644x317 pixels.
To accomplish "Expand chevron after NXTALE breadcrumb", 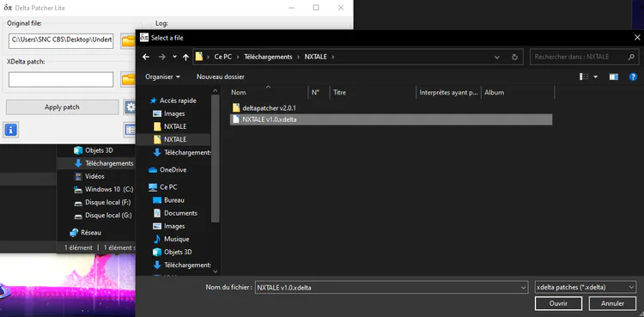I will (333, 58).
